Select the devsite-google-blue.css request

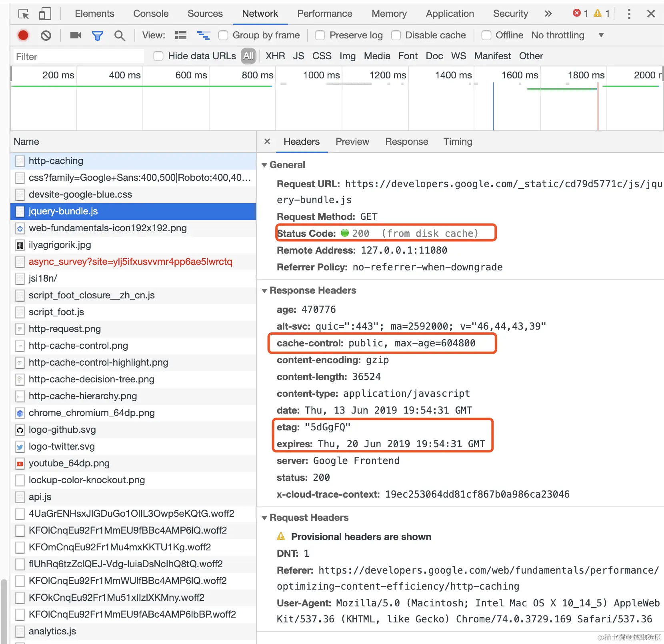pyautogui.click(x=133, y=195)
